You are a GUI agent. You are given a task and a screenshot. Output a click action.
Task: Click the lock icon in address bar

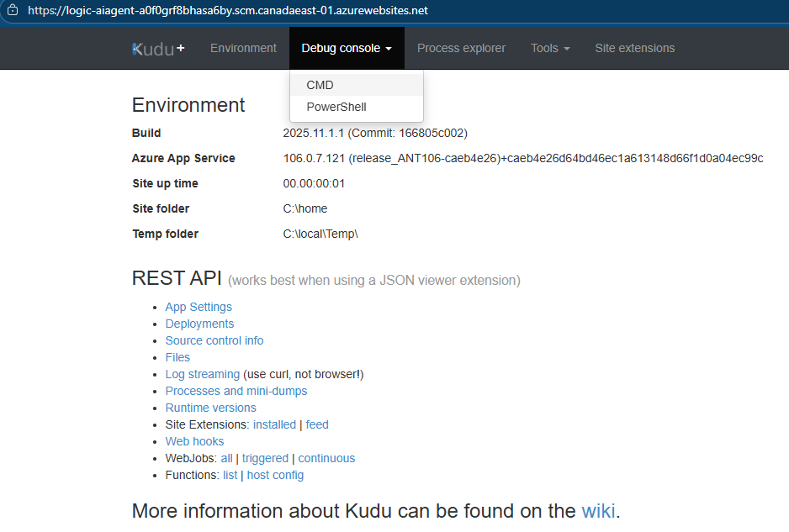12,10
